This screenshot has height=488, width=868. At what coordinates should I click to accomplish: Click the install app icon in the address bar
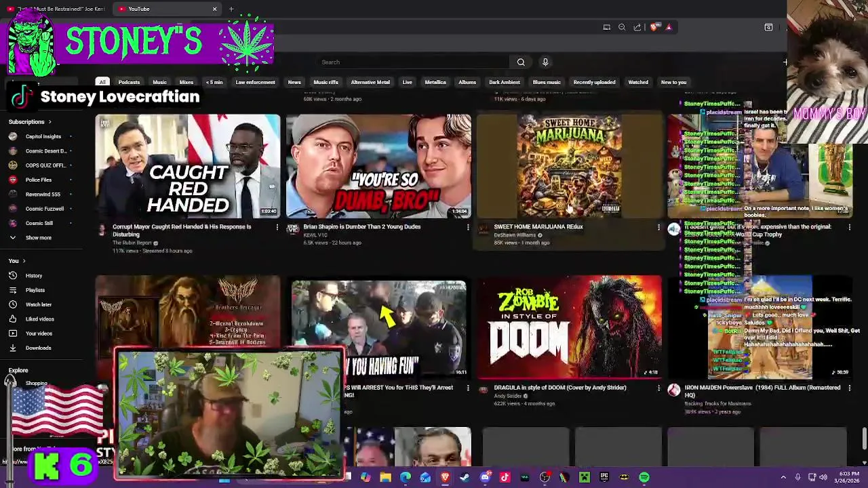click(x=607, y=27)
